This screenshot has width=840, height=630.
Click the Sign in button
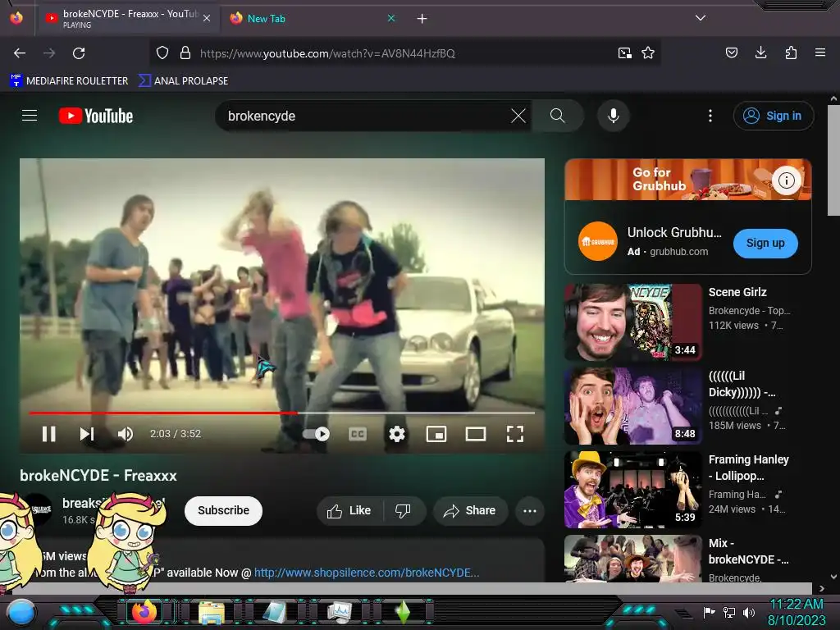pos(773,116)
